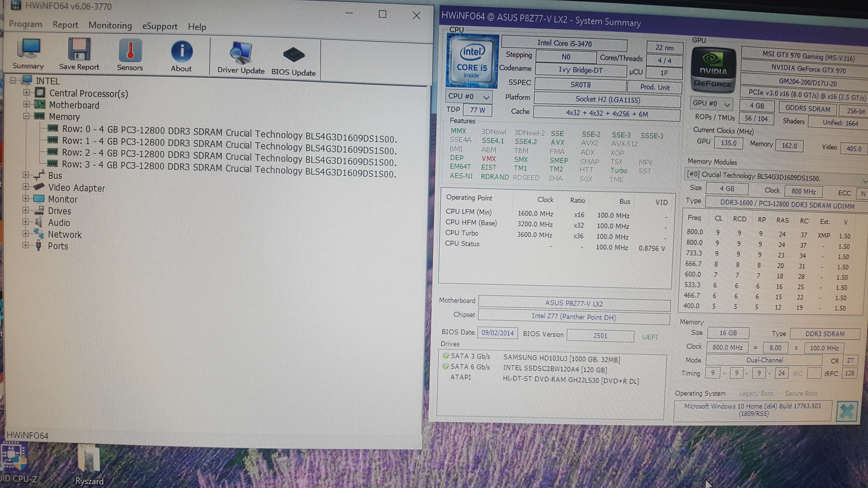Click the 77 W TDP value
868x488 pixels.
tap(477, 110)
